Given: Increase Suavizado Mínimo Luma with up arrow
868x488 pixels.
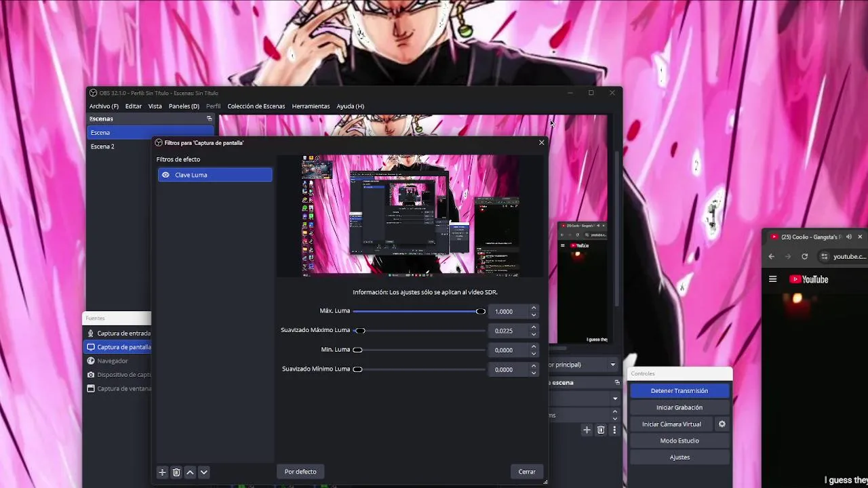Looking at the screenshot, I should (x=534, y=367).
